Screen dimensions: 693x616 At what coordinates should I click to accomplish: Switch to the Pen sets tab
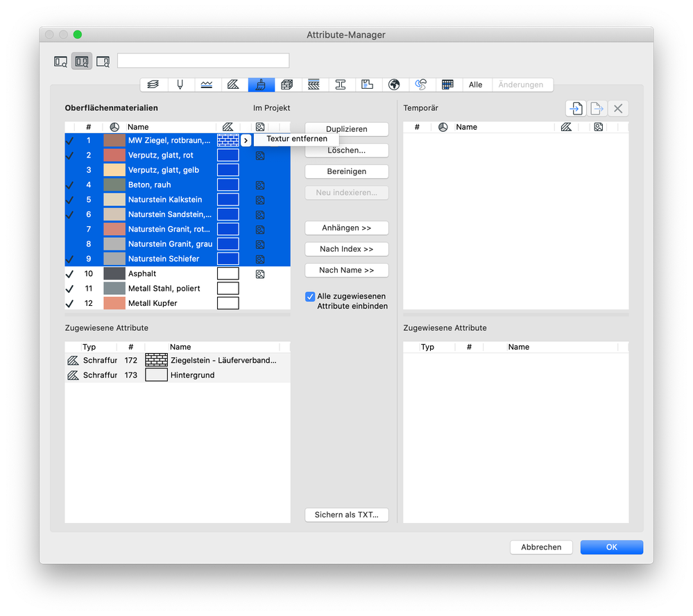180,85
